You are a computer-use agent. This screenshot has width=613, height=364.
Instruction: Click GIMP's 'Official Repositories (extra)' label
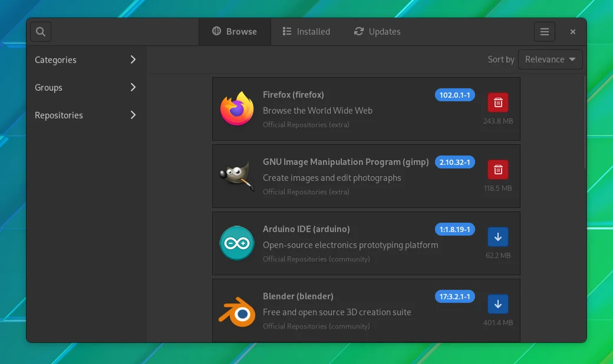coord(306,192)
